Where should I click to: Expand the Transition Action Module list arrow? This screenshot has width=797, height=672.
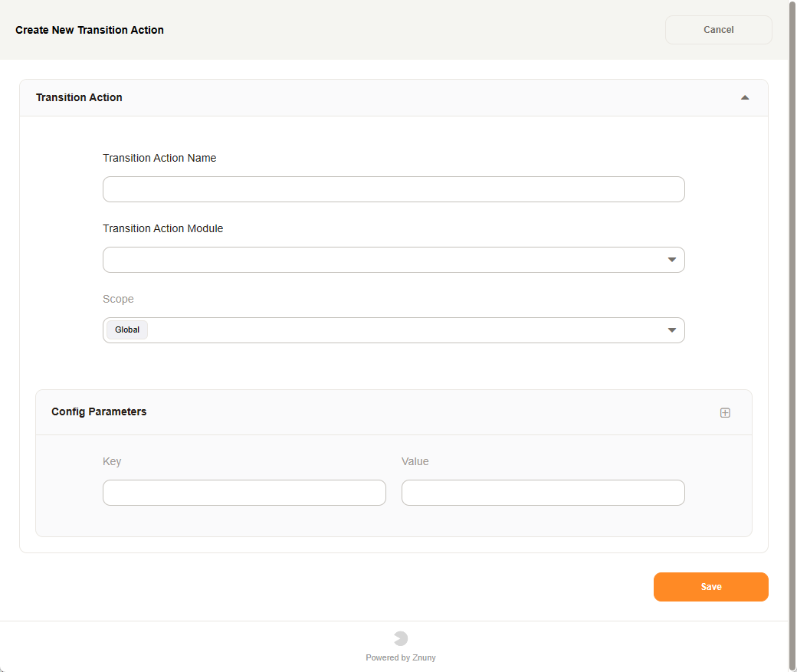click(672, 260)
